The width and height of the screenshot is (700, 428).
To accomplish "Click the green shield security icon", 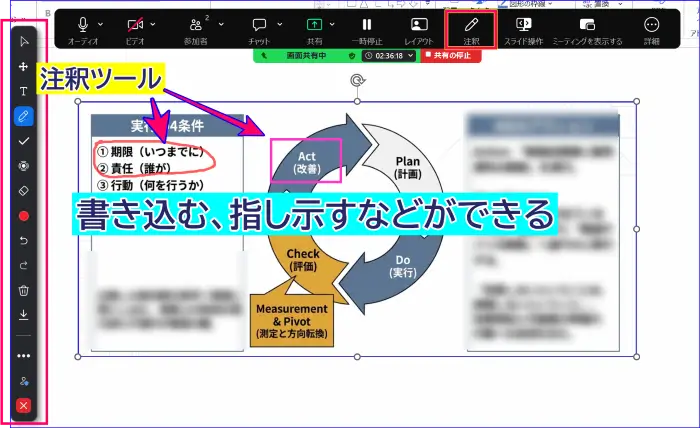I will (x=352, y=56).
